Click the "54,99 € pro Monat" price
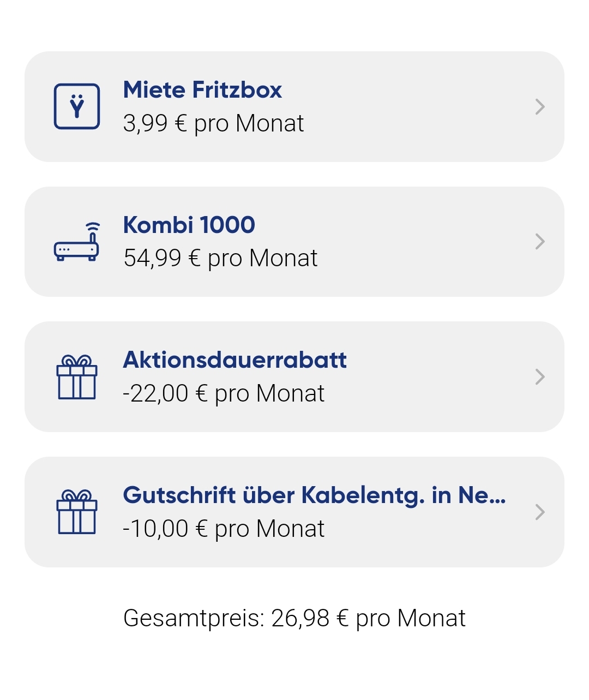This screenshot has width=589, height=700. point(220,258)
